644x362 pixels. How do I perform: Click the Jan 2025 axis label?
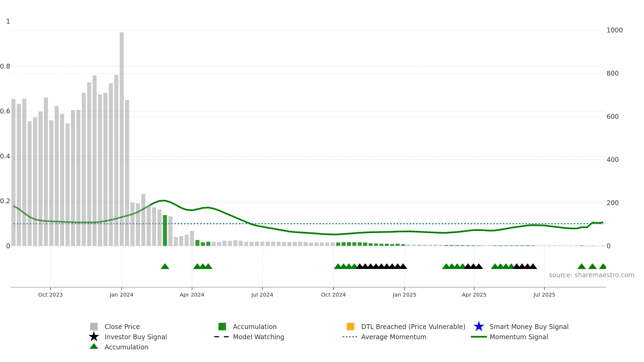coord(404,295)
